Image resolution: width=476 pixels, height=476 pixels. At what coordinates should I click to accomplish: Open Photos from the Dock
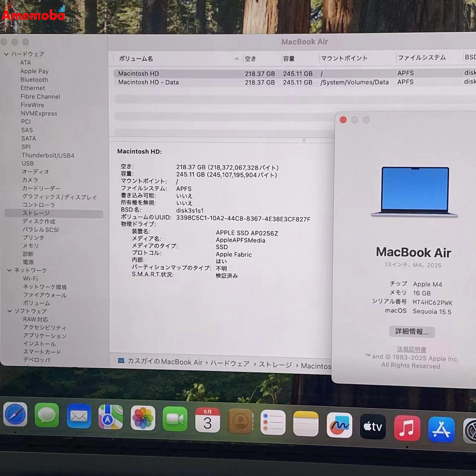coord(143,418)
